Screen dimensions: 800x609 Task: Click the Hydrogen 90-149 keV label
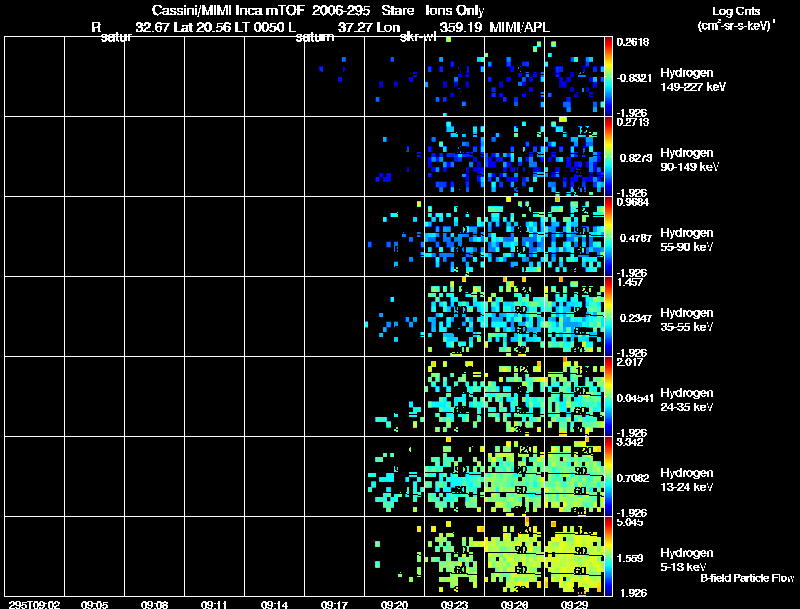tap(689, 160)
